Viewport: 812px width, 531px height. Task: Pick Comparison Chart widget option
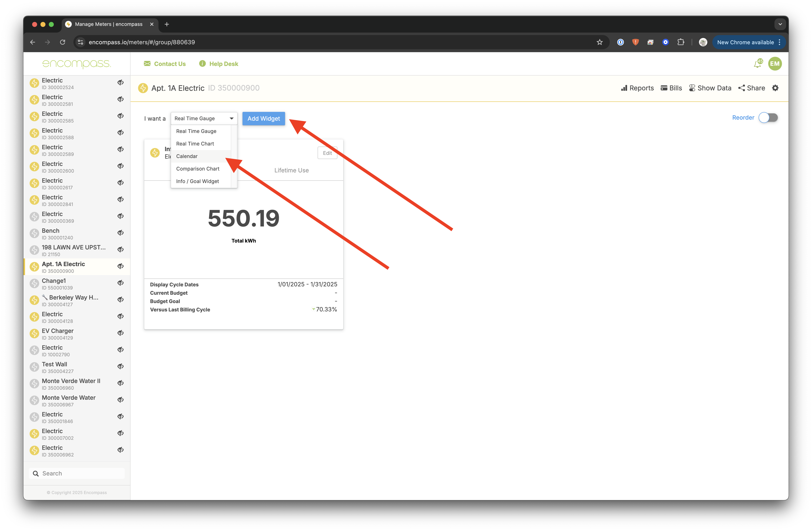[x=197, y=169]
